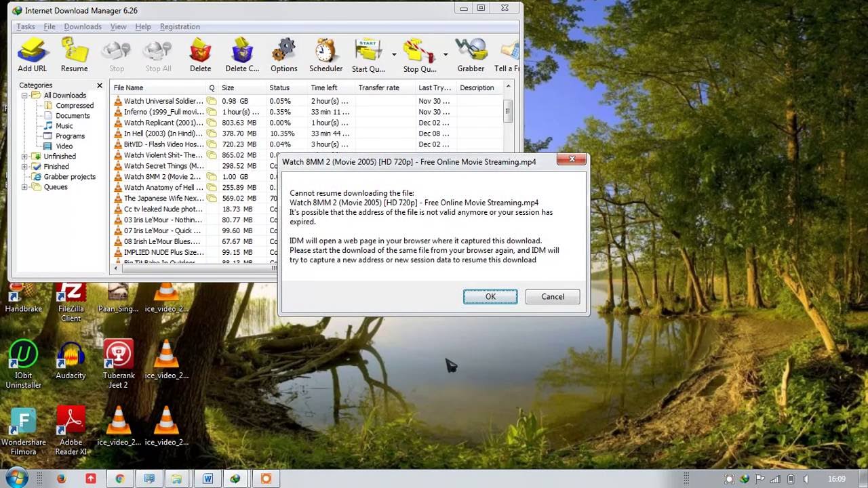Select the 'The Japanese Wife Nex...' row
The image size is (868, 488).
tap(195, 199)
